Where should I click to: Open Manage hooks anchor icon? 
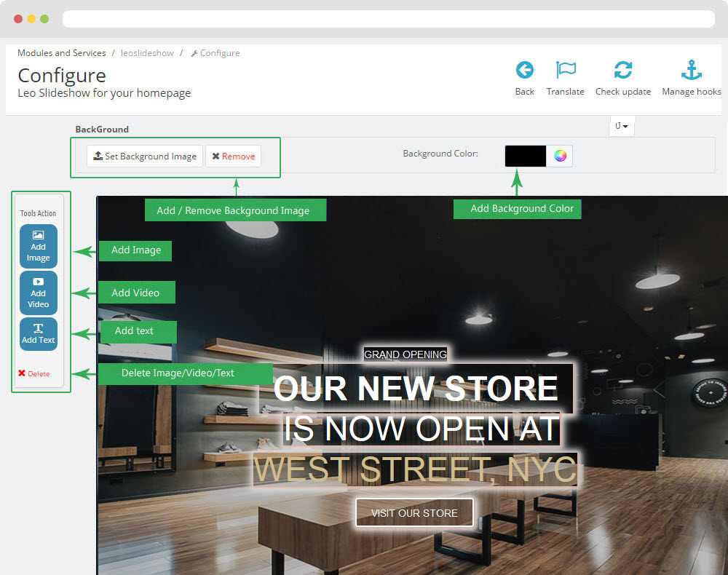point(692,70)
